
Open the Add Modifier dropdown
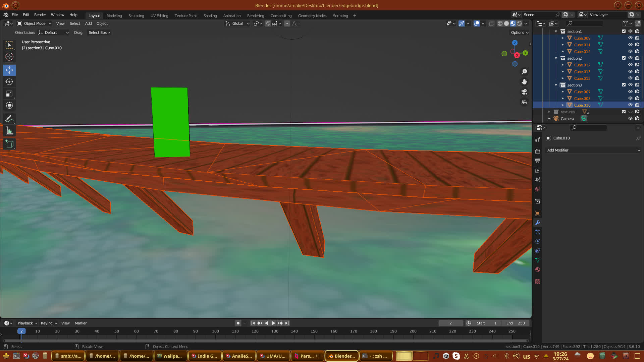tap(593, 150)
